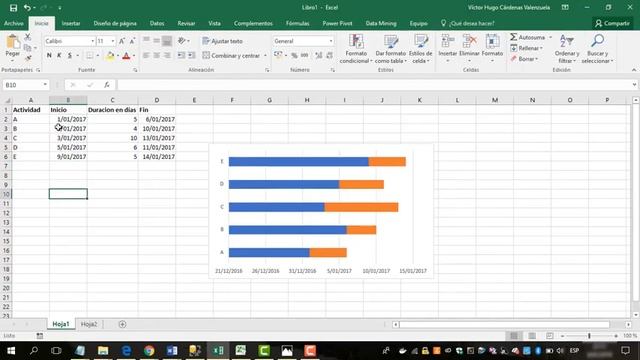The image size is (640, 360).
Task: Select row 7 header
Action: point(6,166)
